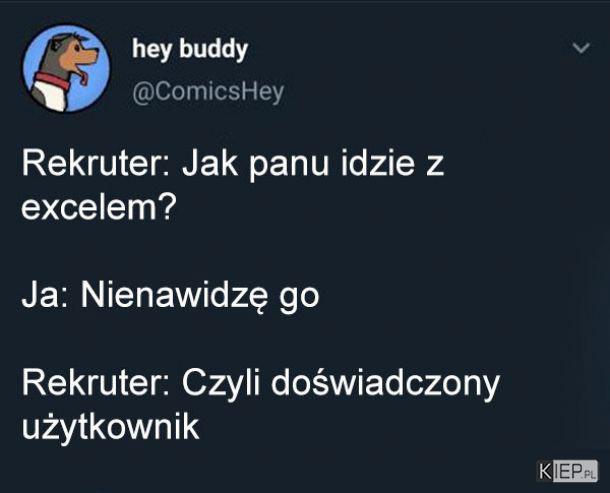Open the hey buddy profile name
This screenshot has width=610, height=493.
(190, 49)
